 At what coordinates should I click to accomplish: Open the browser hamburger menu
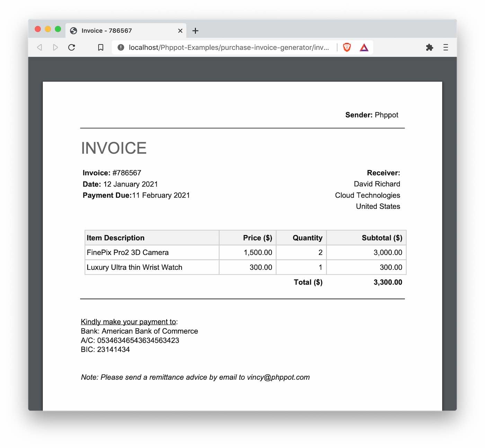point(446,48)
